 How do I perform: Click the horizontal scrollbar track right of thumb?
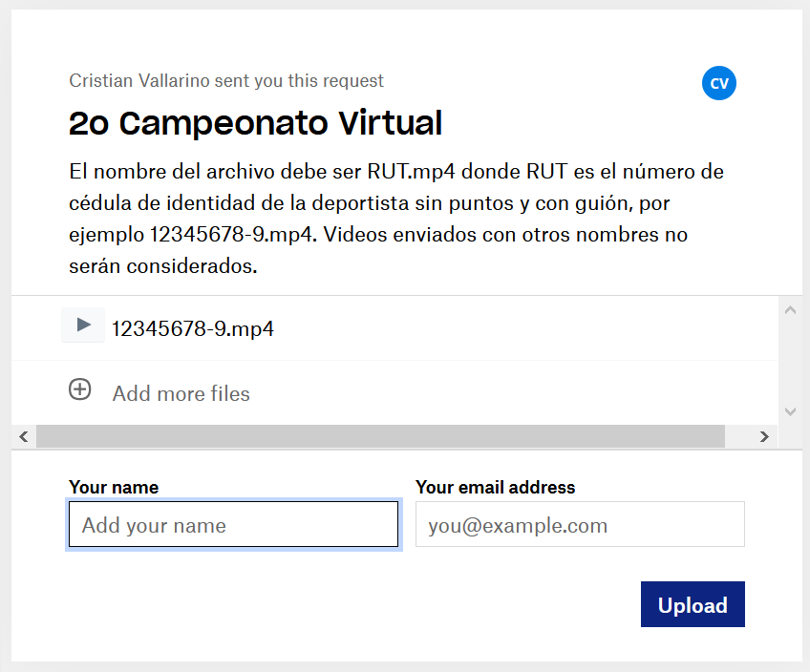[x=739, y=436]
